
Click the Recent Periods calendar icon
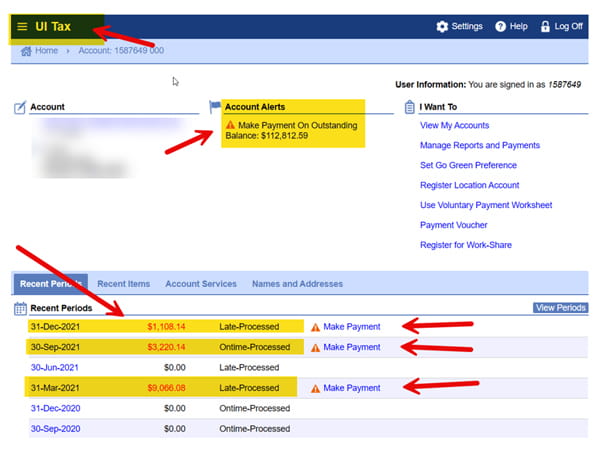[20, 308]
